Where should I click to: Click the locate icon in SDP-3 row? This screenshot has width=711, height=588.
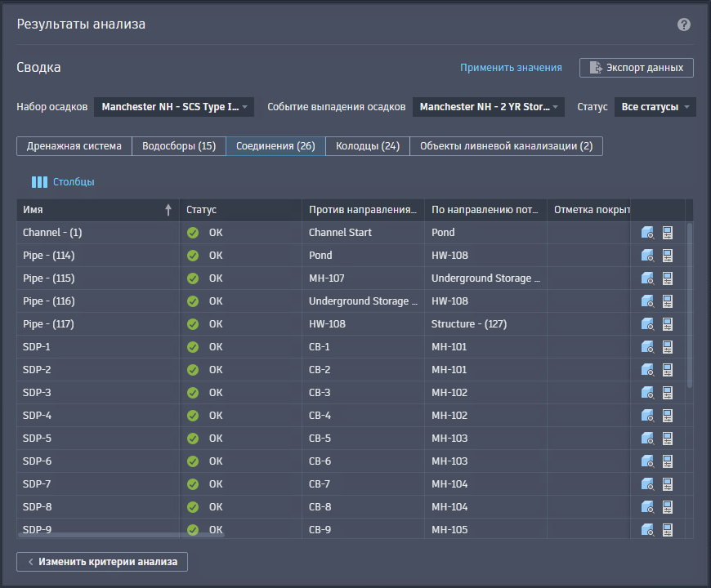(x=647, y=393)
